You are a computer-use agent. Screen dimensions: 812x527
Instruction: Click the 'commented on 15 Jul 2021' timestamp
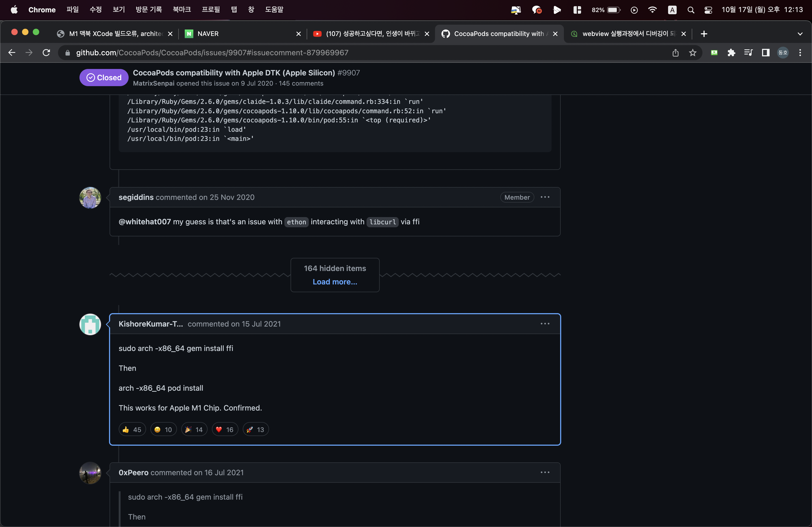[x=234, y=324]
